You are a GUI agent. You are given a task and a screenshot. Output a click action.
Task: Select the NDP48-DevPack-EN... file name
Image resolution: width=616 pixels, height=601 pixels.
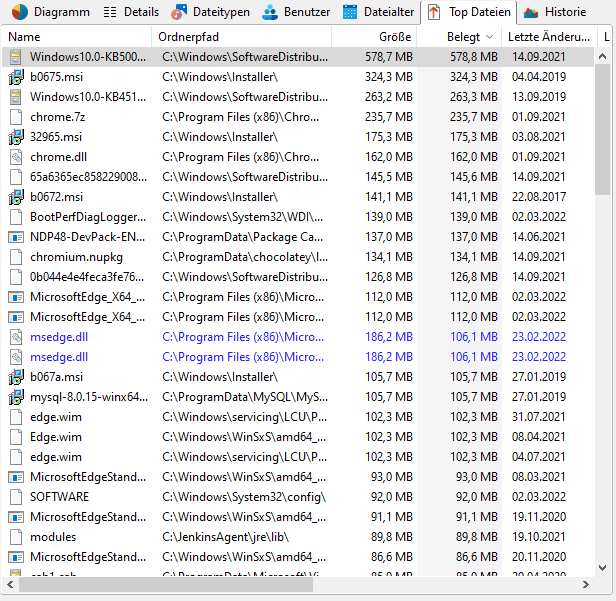click(x=88, y=237)
